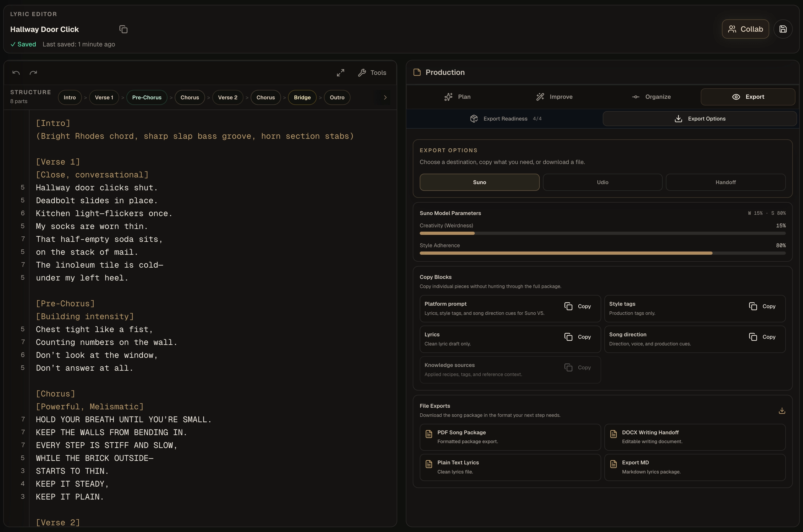Viewport: 803px width, 532px height.
Task: Copy the Song direction block
Action: [762, 337]
